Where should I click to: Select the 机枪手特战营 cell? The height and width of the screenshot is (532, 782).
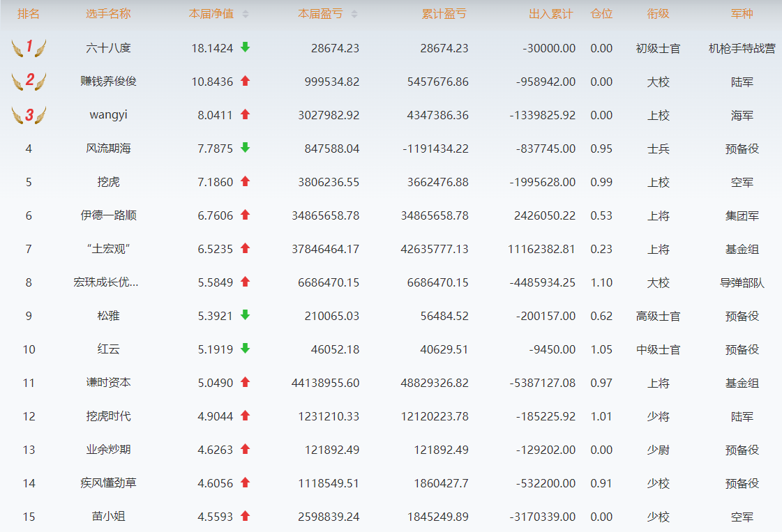click(x=742, y=48)
